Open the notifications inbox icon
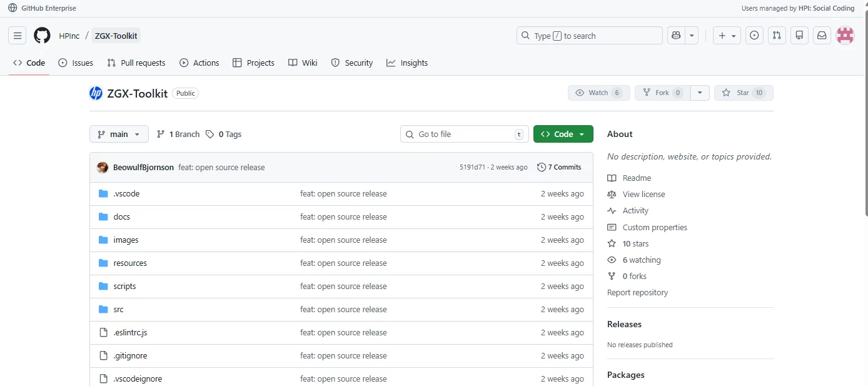This screenshot has width=868, height=386. 822,36
